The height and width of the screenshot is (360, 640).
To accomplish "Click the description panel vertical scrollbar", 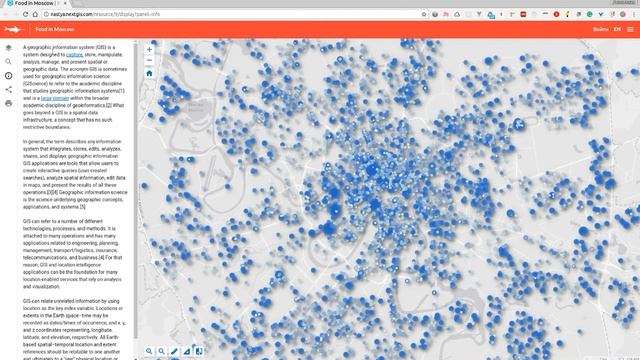I will pos(136,191).
